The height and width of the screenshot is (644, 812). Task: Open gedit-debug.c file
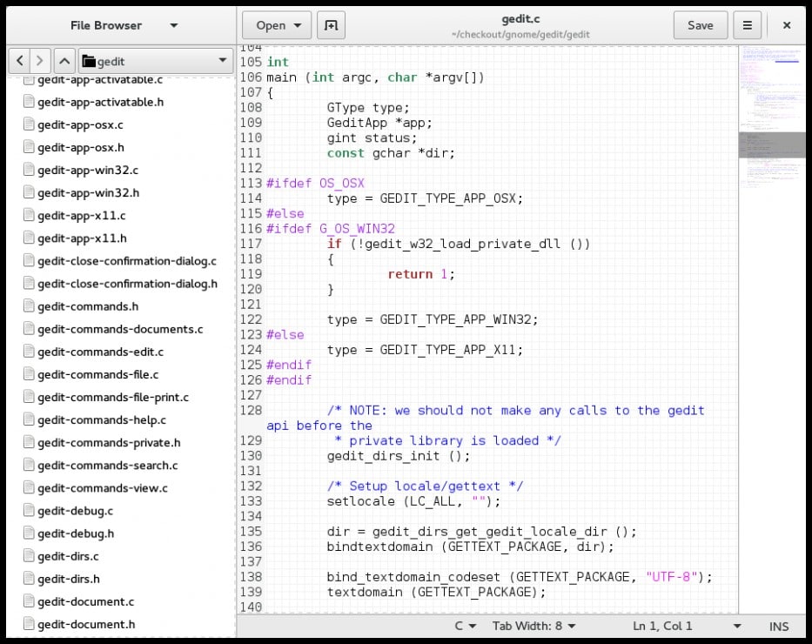[x=75, y=511]
